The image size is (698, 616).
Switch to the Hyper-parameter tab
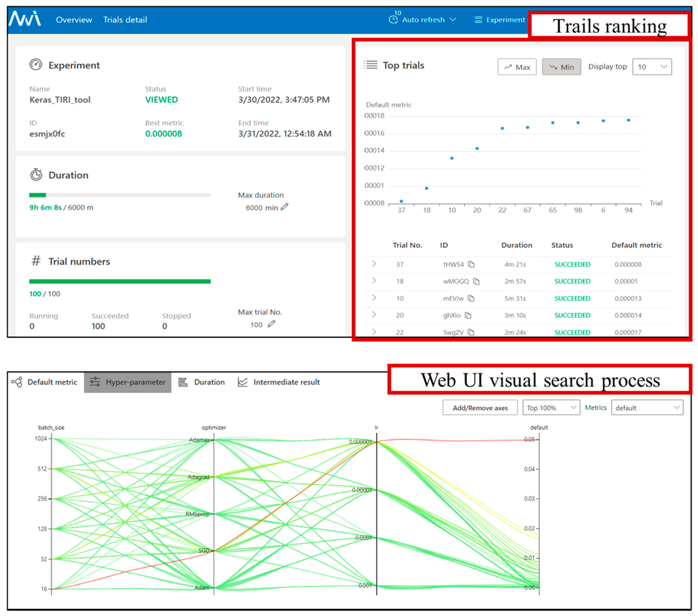(x=128, y=382)
